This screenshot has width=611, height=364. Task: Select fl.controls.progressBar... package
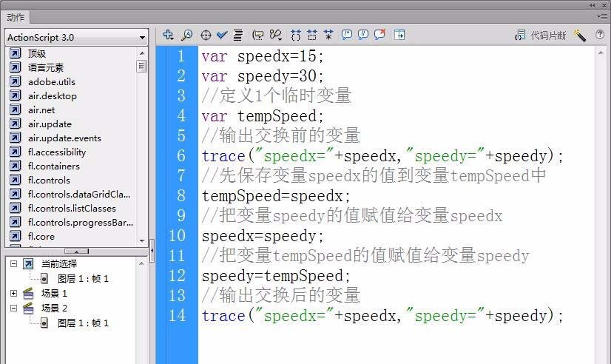pyautogui.click(x=81, y=222)
